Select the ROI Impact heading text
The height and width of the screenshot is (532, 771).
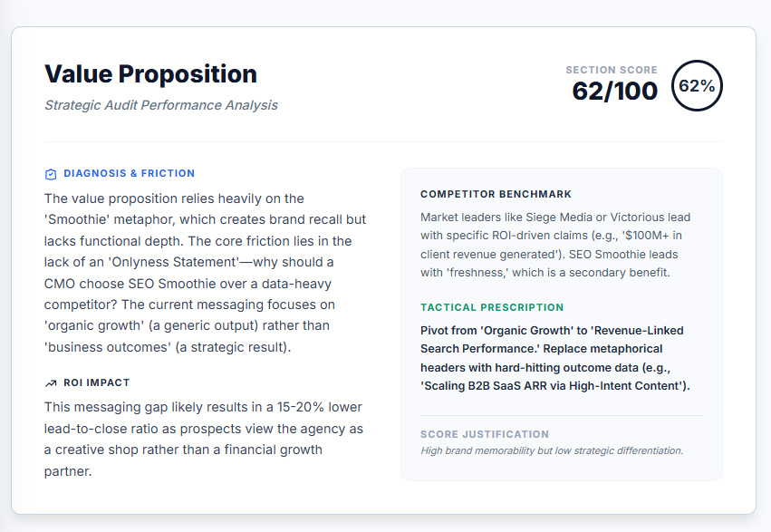click(96, 383)
